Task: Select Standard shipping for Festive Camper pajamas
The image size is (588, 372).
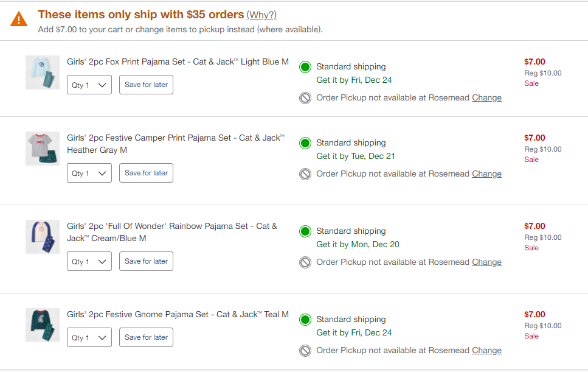Action: tap(305, 143)
